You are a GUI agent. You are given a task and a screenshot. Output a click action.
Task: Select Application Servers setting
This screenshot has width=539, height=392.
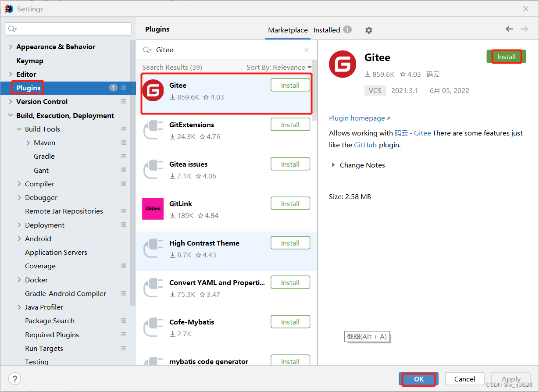56,253
